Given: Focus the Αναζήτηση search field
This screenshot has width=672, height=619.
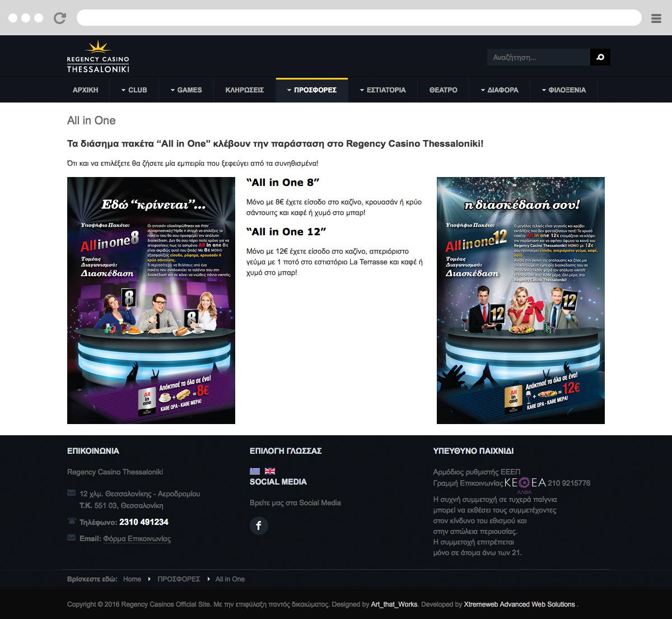Looking at the screenshot, I should (539, 57).
